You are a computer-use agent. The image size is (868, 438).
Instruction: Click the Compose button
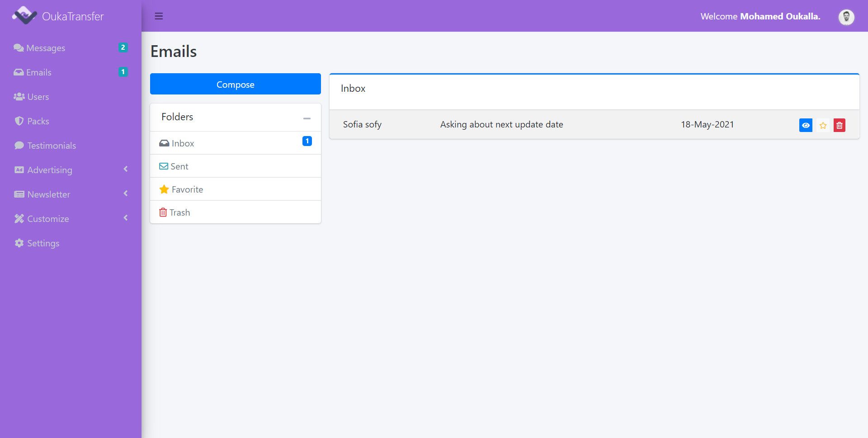point(236,84)
